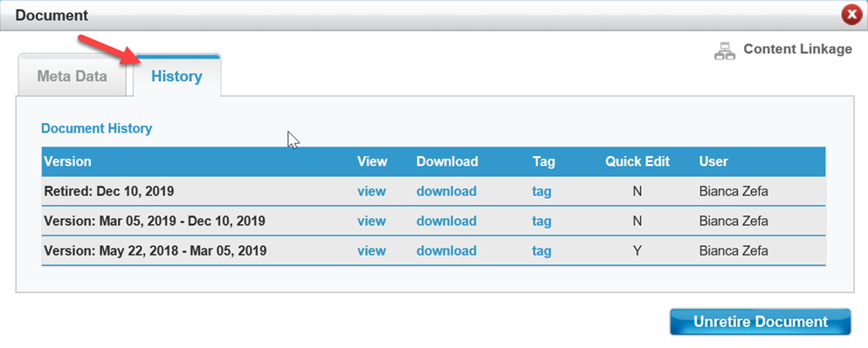Download version Mar 05, 2019 - Dec 10, 2019
This screenshot has height=348, width=868.
click(x=446, y=222)
